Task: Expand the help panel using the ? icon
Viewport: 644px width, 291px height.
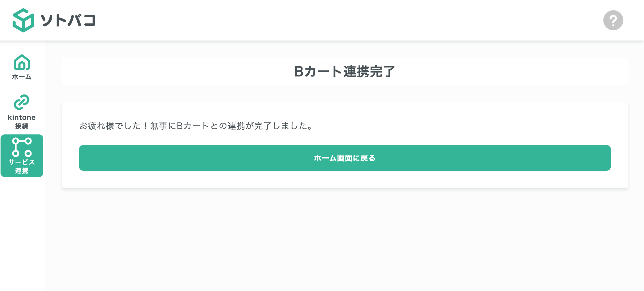Action: (x=613, y=20)
